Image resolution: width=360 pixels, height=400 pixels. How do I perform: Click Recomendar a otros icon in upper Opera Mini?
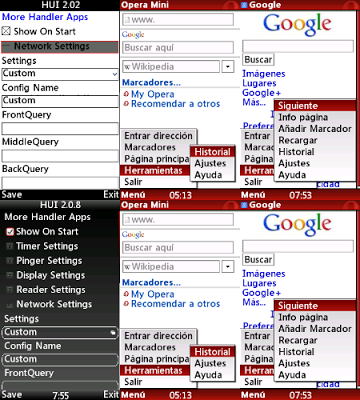(x=126, y=104)
